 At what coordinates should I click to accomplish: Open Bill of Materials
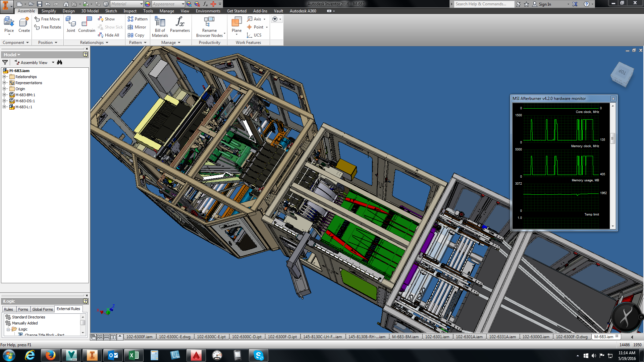[x=160, y=27]
